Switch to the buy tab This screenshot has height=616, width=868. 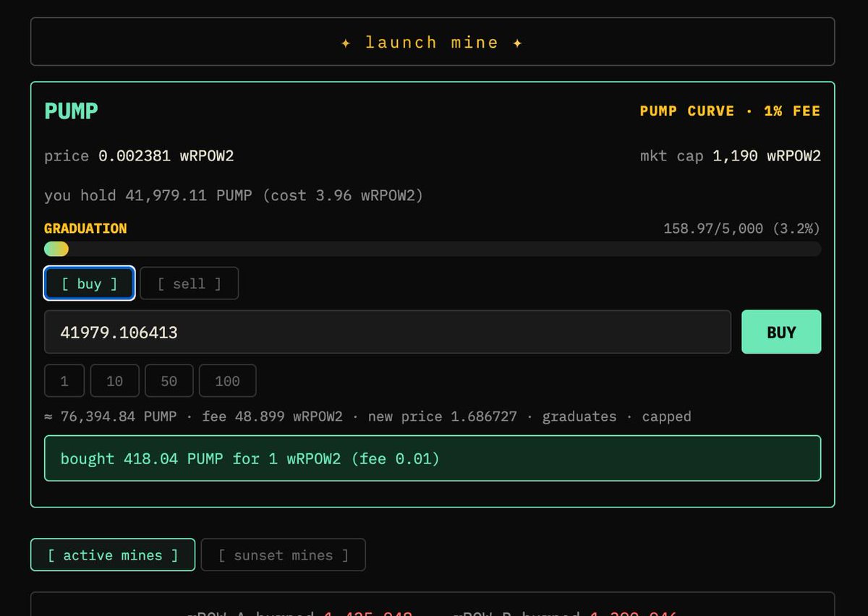coord(90,283)
